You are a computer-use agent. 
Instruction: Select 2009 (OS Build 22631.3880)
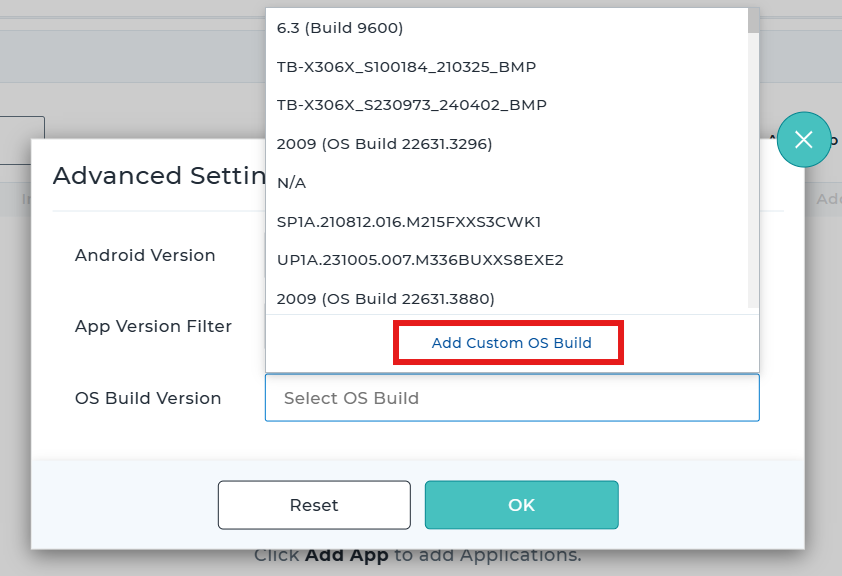pos(385,298)
